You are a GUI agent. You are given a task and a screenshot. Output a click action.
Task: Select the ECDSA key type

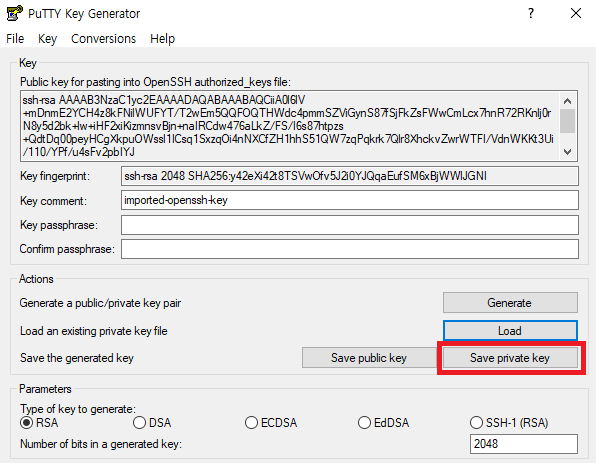point(271,423)
